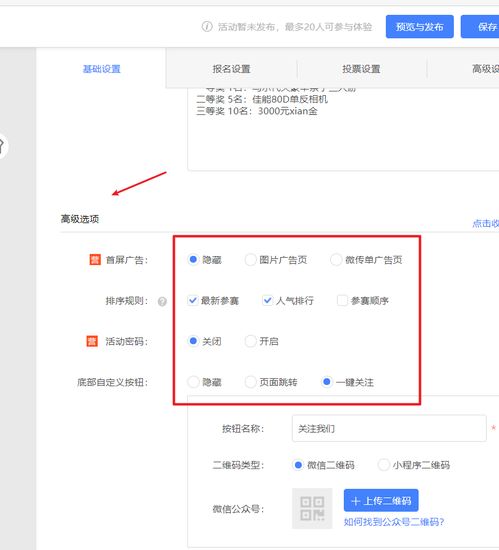Click the info icon beside the unpublished notice
Viewport: 499px width, 550px height.
[207, 27]
